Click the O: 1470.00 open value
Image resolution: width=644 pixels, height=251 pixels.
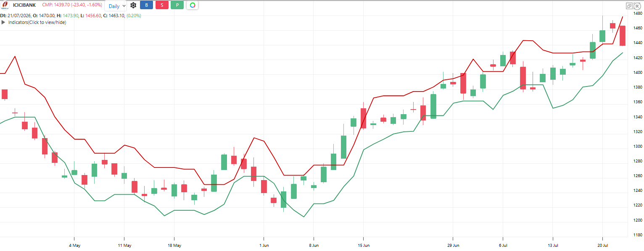tap(44, 16)
